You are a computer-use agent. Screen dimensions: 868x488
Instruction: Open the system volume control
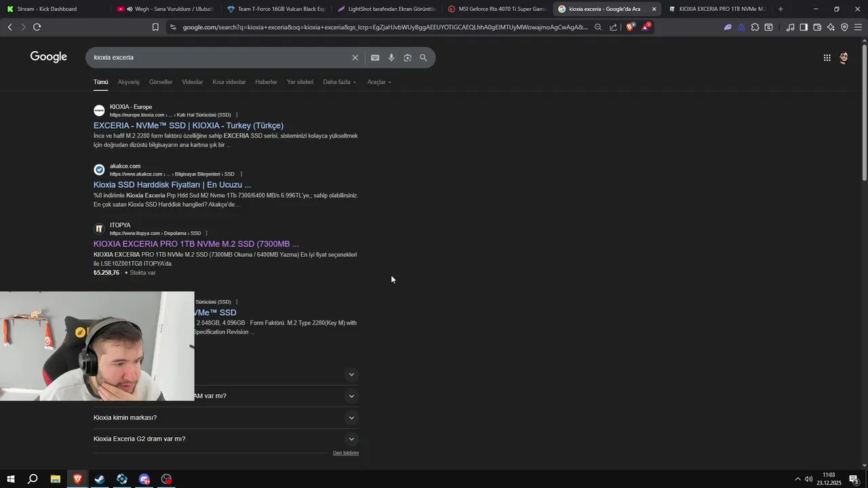coord(809,479)
